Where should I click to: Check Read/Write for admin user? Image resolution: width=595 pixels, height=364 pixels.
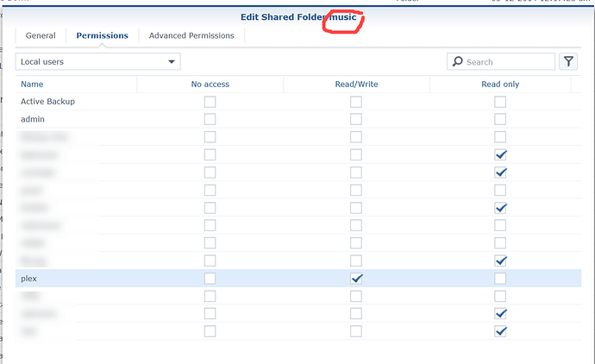pyautogui.click(x=356, y=119)
